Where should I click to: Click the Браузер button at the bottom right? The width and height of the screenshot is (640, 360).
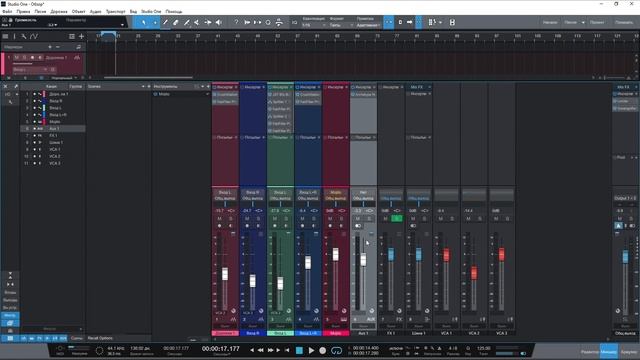coord(629,351)
